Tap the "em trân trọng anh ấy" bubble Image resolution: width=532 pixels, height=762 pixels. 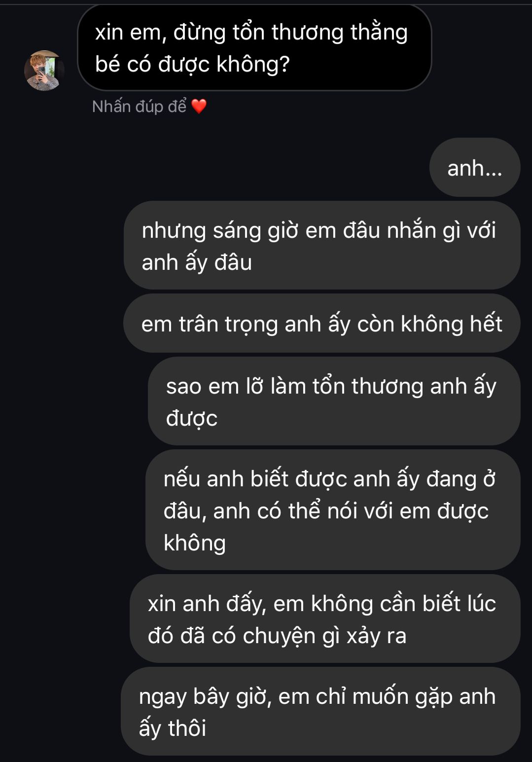pos(321,324)
